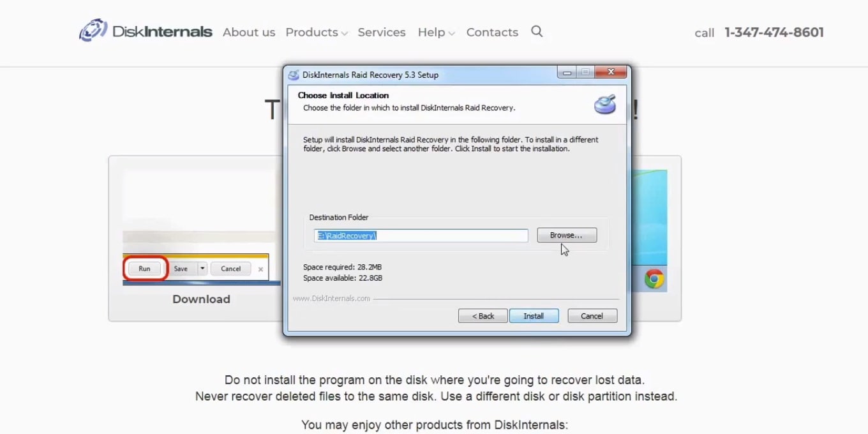Open the About us page
Viewport: 868px width, 434px height.
[249, 32]
